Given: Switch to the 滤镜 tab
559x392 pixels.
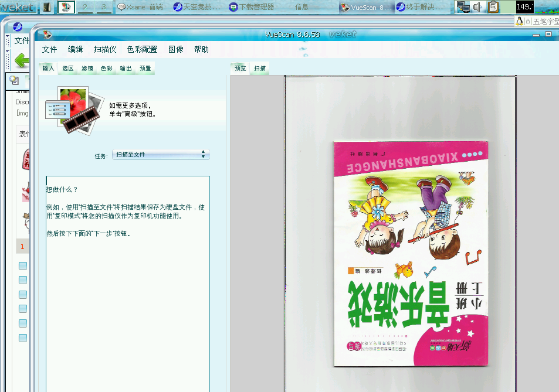Looking at the screenshot, I should (x=87, y=69).
